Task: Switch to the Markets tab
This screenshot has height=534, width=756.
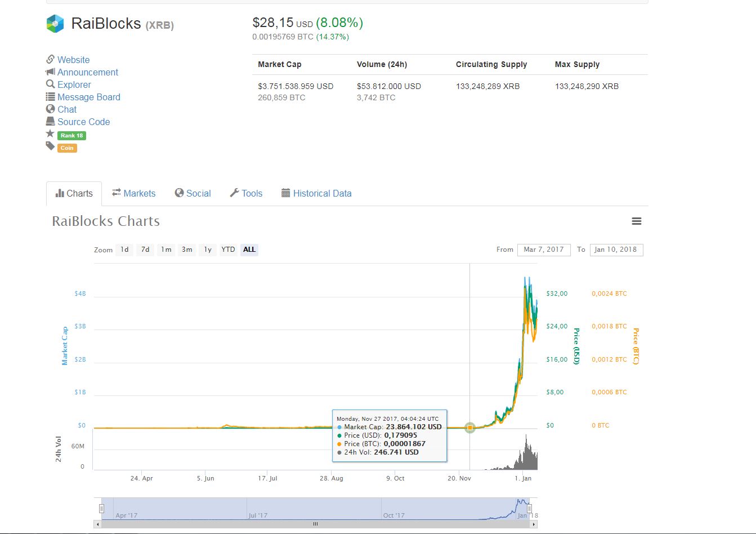Action: point(133,193)
